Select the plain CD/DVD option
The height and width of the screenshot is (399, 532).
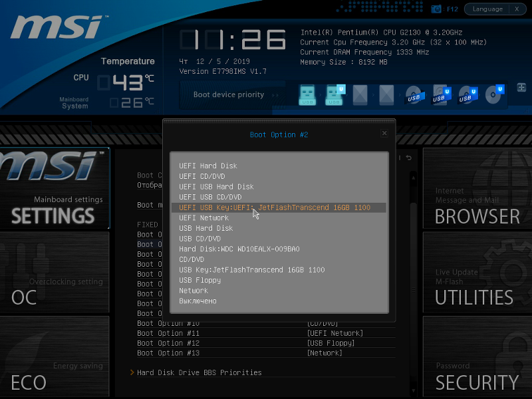279,259
